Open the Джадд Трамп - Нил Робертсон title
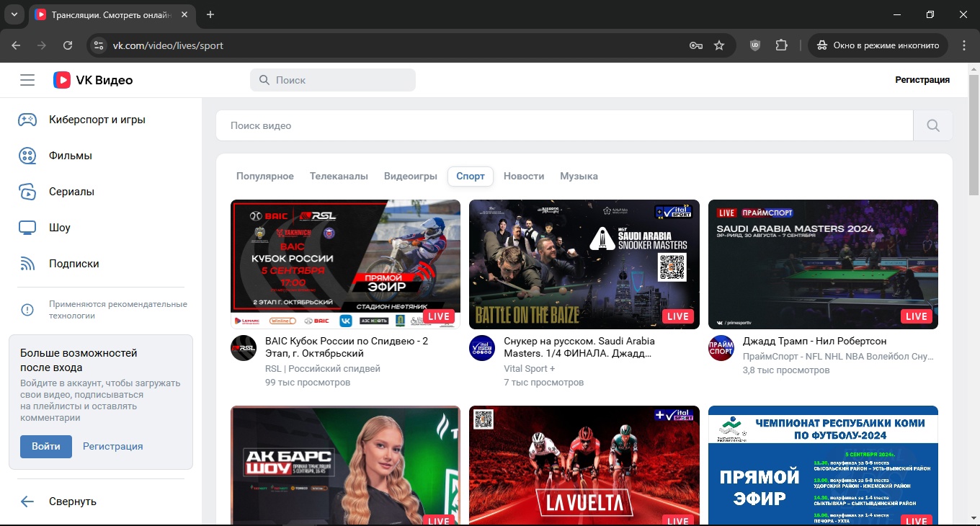Screen dimensions: 980x526 pyautogui.click(x=815, y=341)
